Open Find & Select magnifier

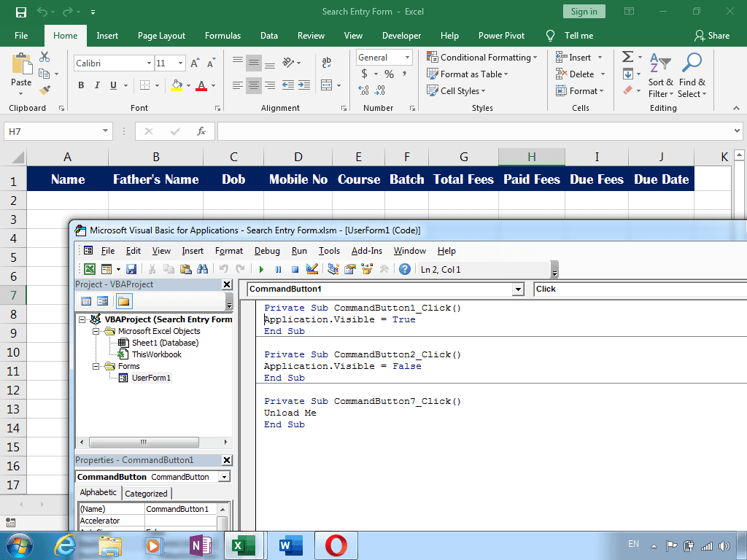pyautogui.click(x=692, y=63)
